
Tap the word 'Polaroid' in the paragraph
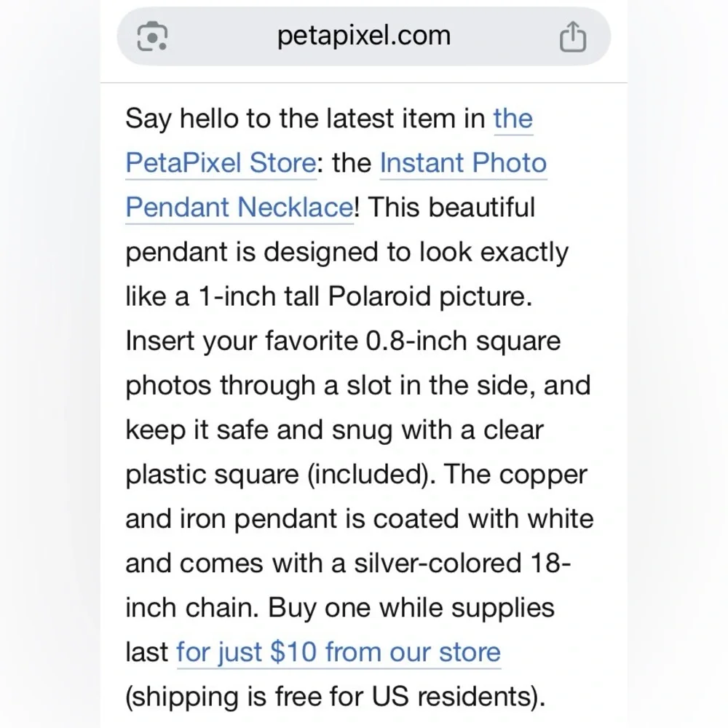(379, 296)
